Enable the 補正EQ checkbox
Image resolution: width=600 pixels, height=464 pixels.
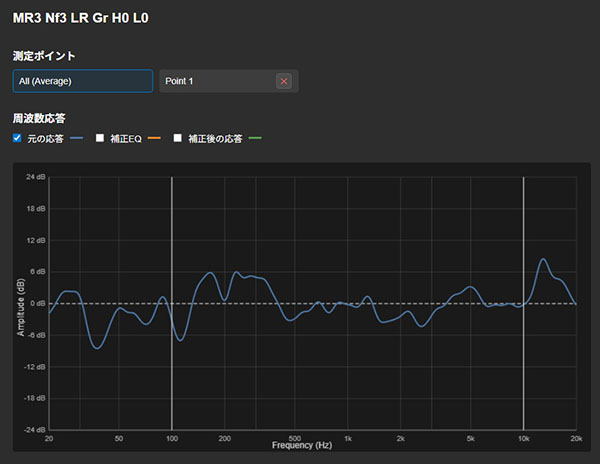click(x=100, y=138)
